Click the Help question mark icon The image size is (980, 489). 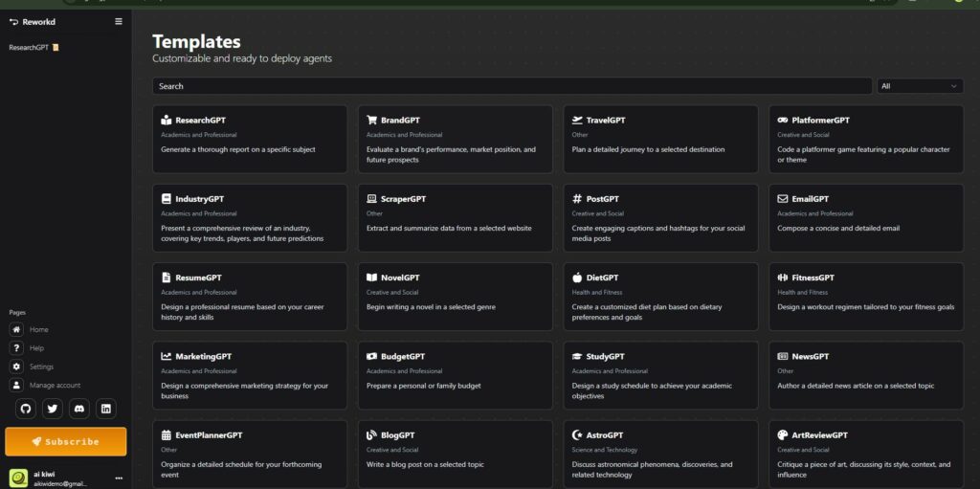coord(17,348)
